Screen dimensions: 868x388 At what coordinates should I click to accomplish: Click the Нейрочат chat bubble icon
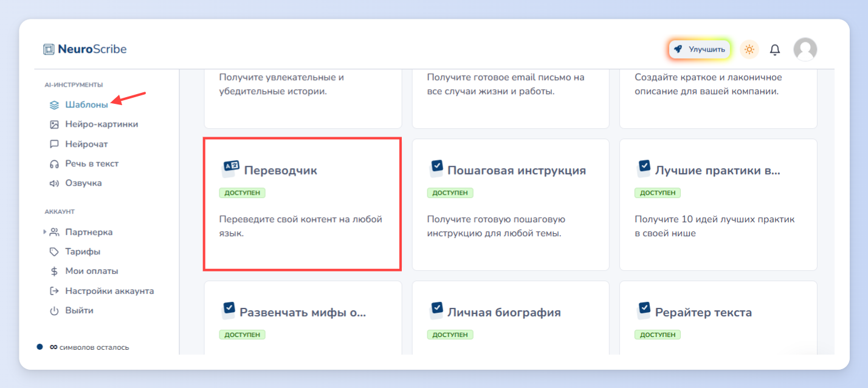click(x=54, y=144)
